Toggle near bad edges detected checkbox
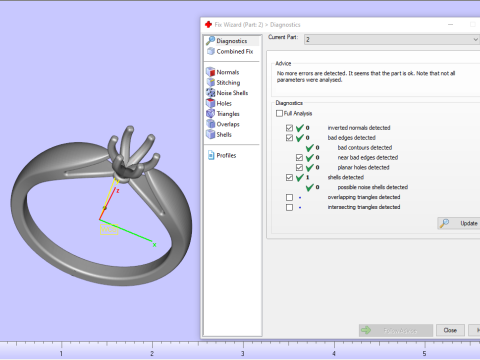The height and width of the screenshot is (360, 480). [299, 157]
